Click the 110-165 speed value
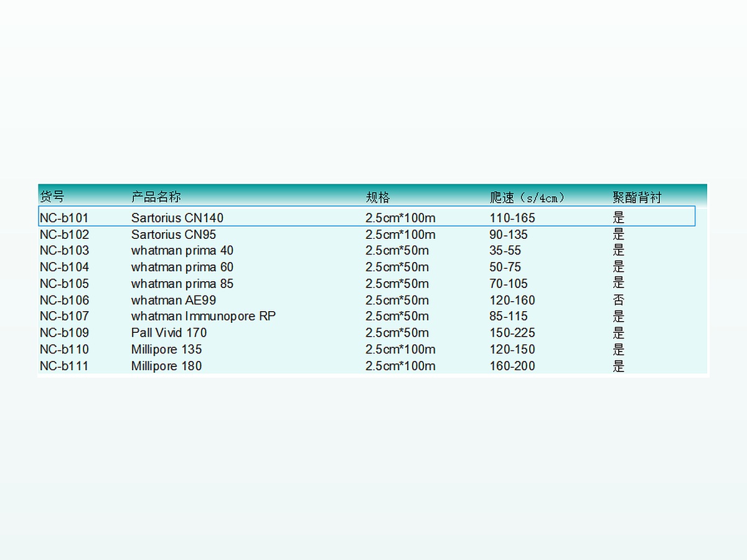Image resolution: width=747 pixels, height=560 pixels. click(512, 218)
